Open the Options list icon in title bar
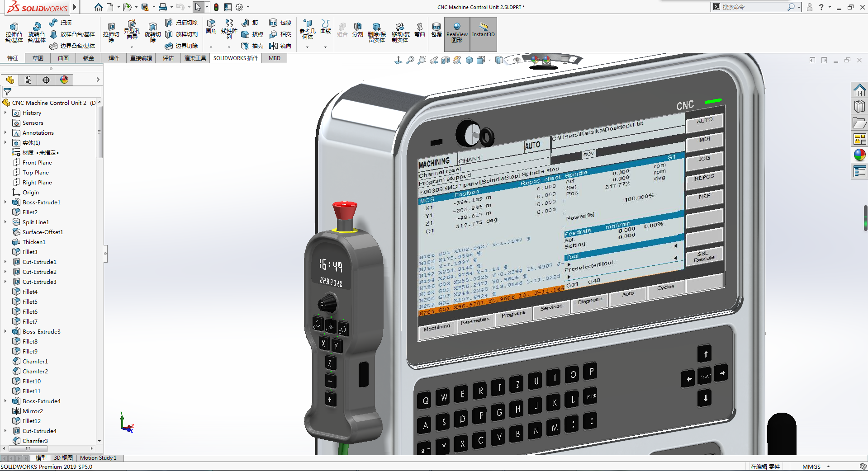 click(x=228, y=7)
